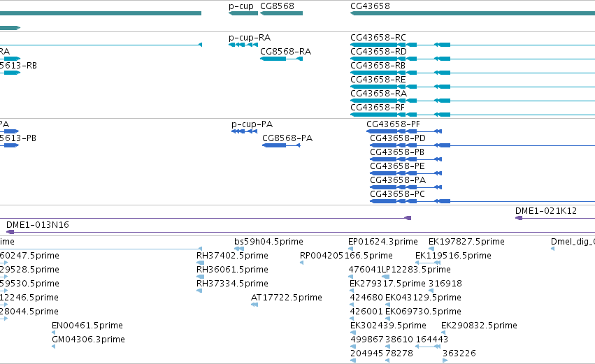Click the 204945 feature label
This screenshot has height=364, width=595.
pyautogui.click(x=366, y=354)
